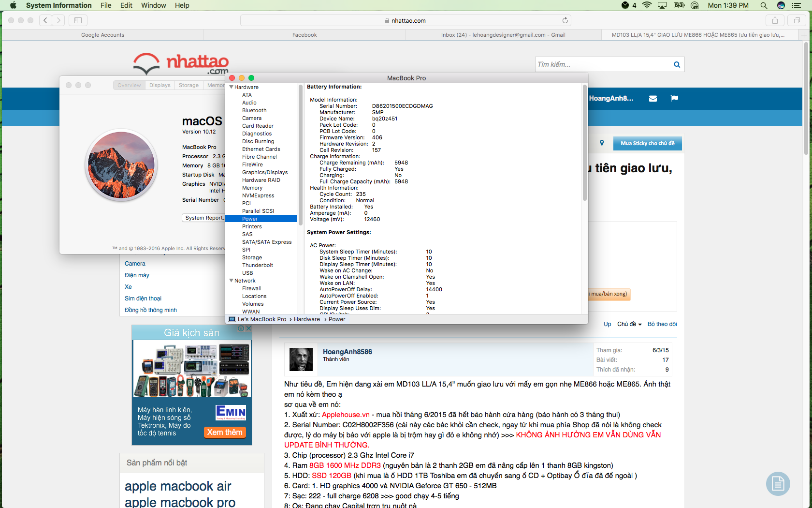Open Spotlight search in menu bar
The width and height of the screenshot is (812, 508).
pyautogui.click(x=764, y=5)
